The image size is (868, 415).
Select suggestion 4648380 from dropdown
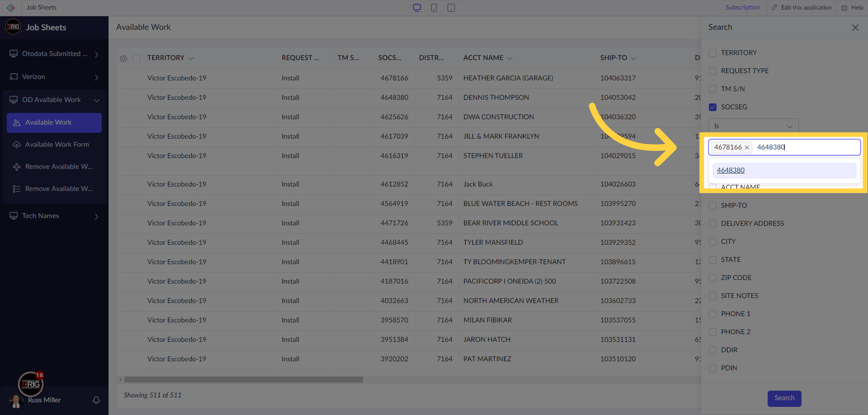tap(784, 170)
